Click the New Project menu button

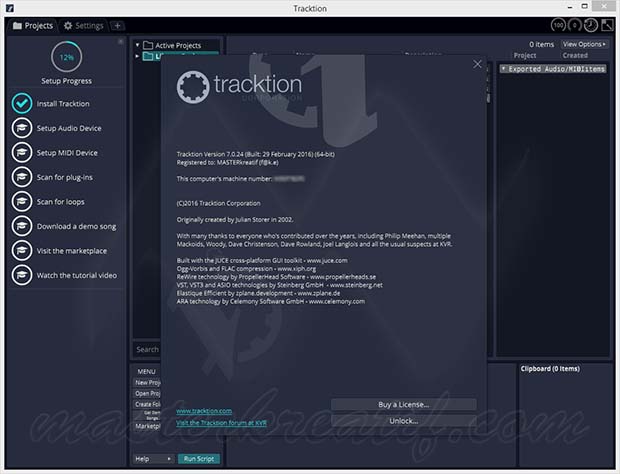[147, 382]
